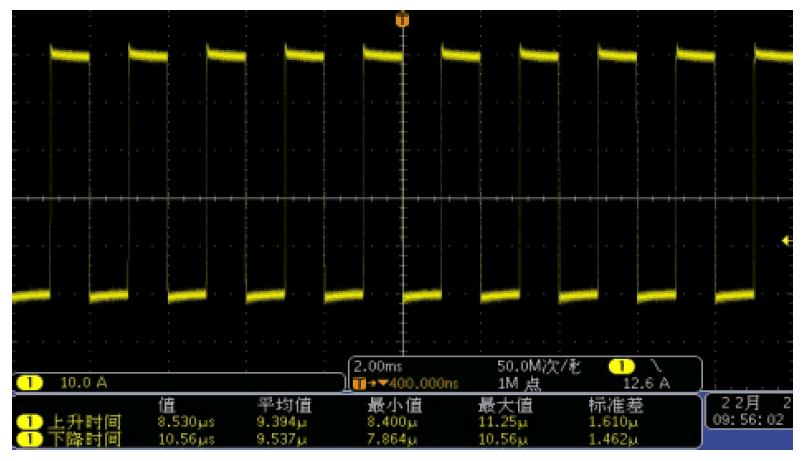Click the 标准差 column header

tap(616, 405)
